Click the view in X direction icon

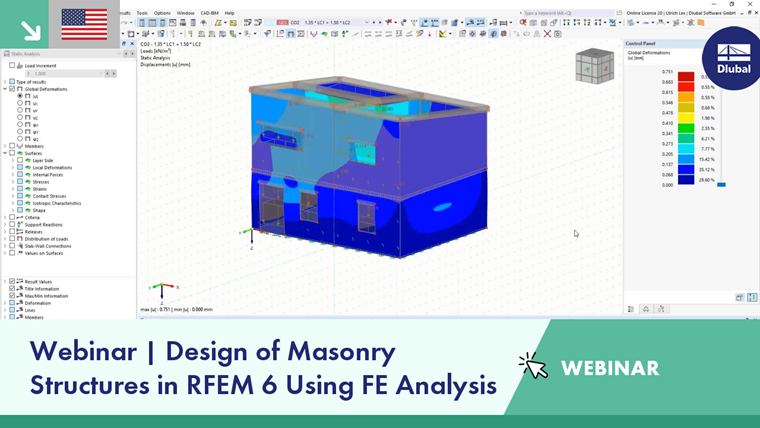(566, 22)
